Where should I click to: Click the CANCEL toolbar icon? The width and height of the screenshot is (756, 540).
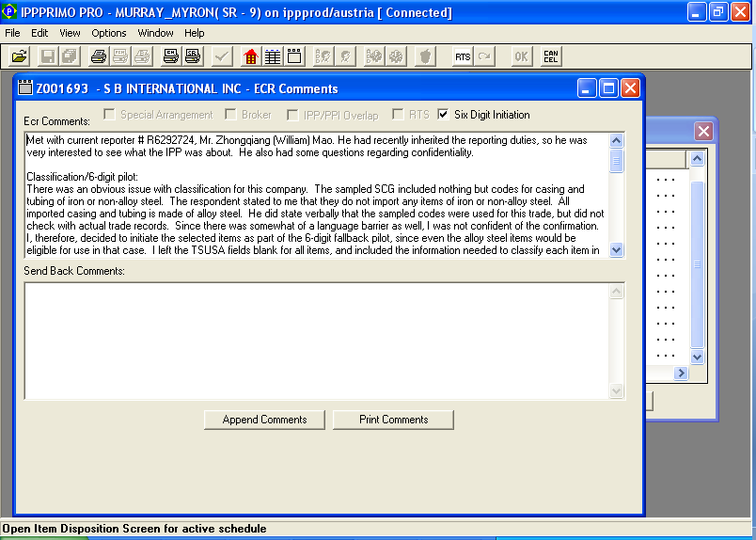(551, 57)
